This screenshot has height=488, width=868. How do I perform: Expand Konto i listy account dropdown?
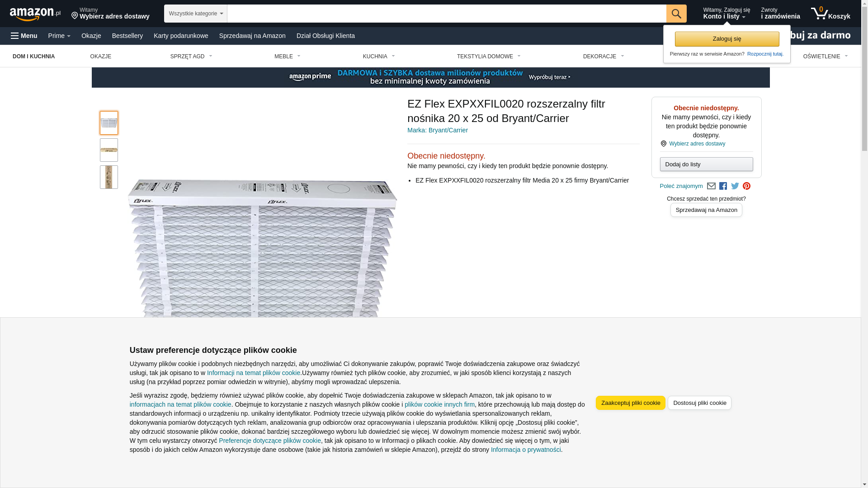click(726, 14)
